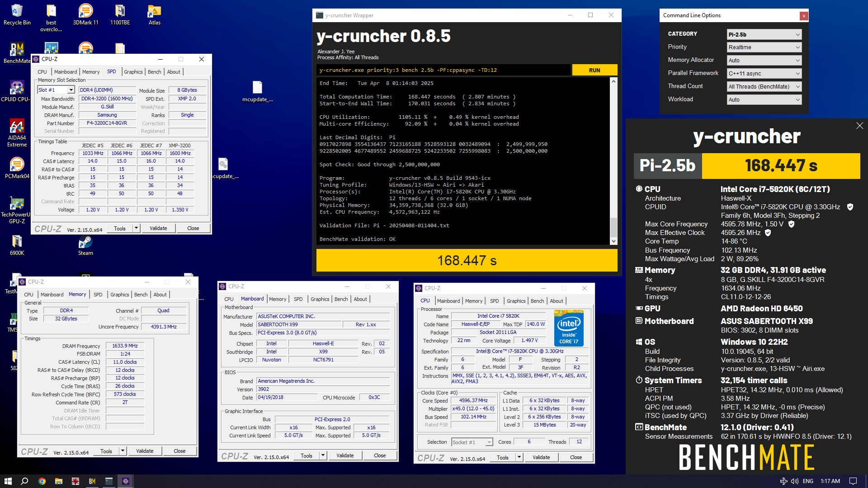The image size is (868, 488).
Task: Open About tab in CPU-Z SPD window
Action: pos(174,72)
